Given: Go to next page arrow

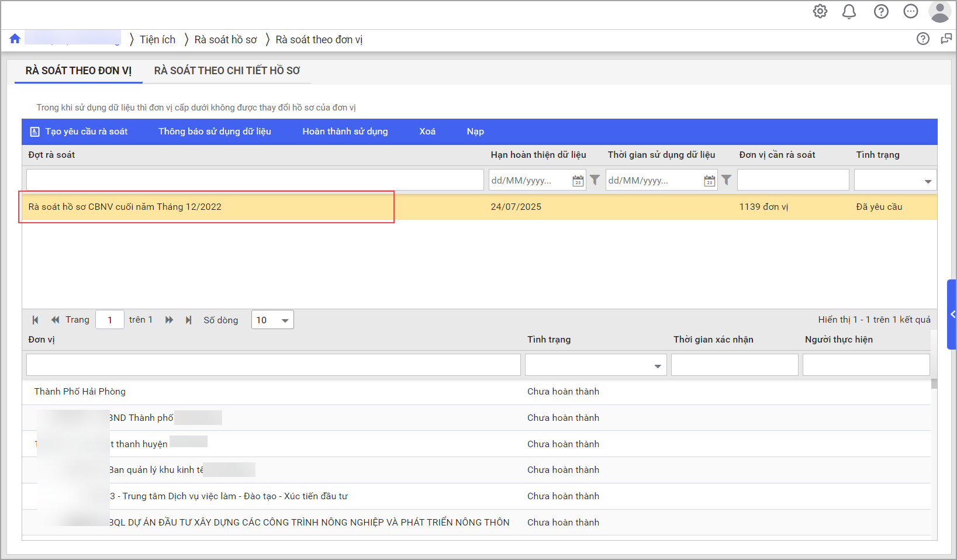Looking at the screenshot, I should pos(169,320).
